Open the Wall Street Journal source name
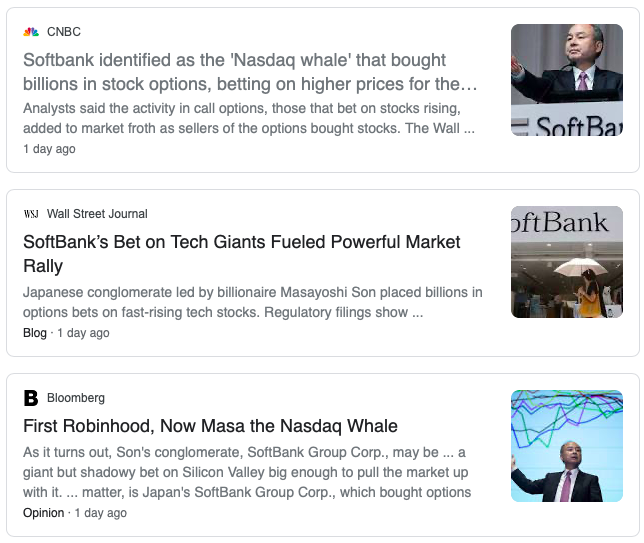This screenshot has width=644, height=543. [97, 214]
